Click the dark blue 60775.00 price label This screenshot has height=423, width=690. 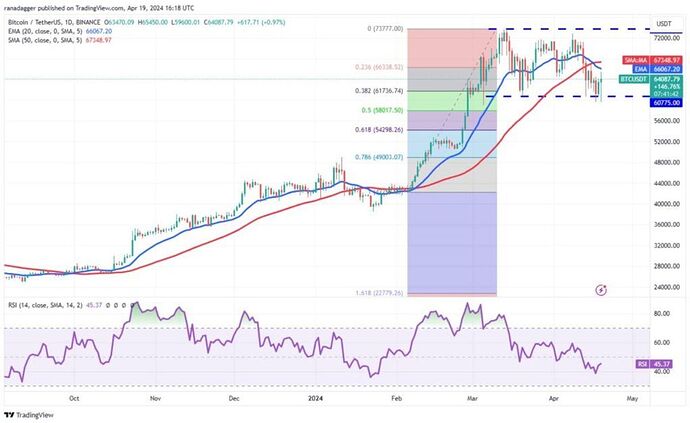[666, 103]
